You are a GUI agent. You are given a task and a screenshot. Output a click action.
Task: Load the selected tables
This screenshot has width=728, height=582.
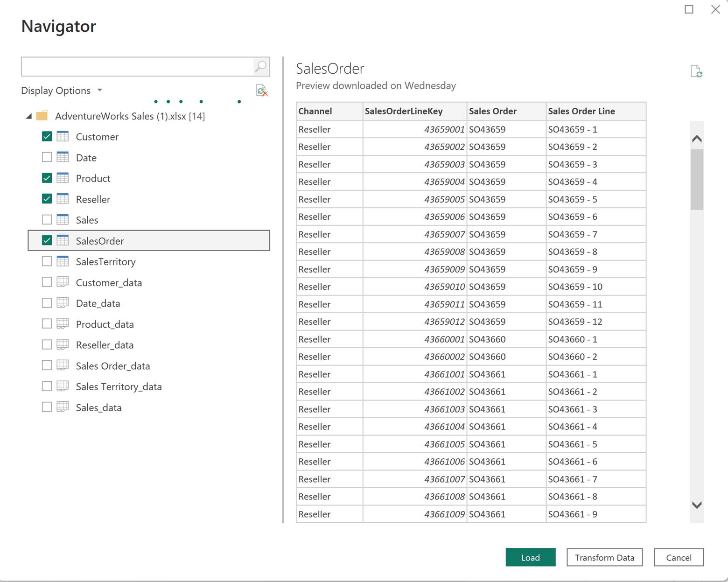click(530, 557)
